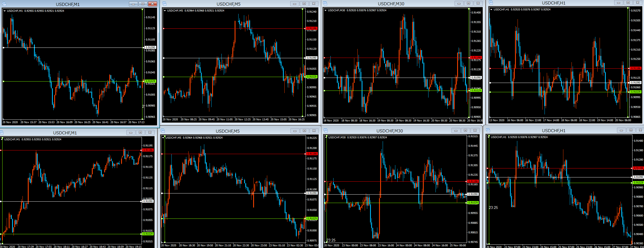Click the chart icon in upper USDCHF,M30 title bar
This screenshot has height=248, width=644.
tap(325, 3)
